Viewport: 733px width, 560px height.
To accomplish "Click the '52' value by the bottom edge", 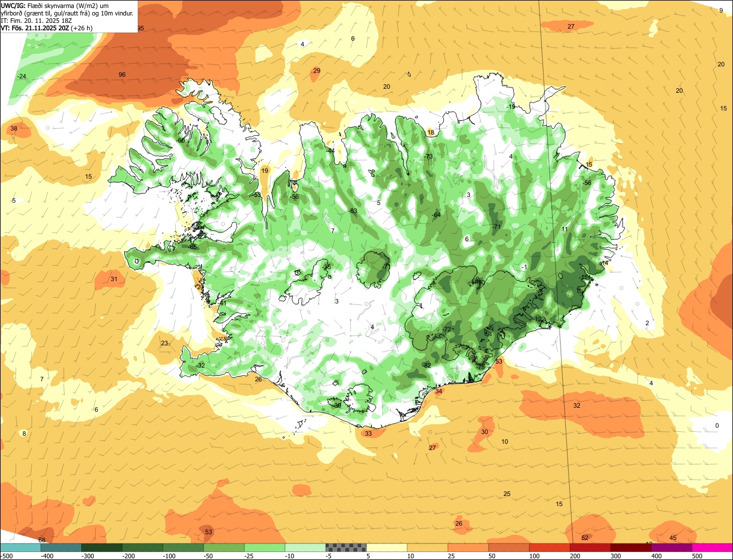I will (585, 538).
